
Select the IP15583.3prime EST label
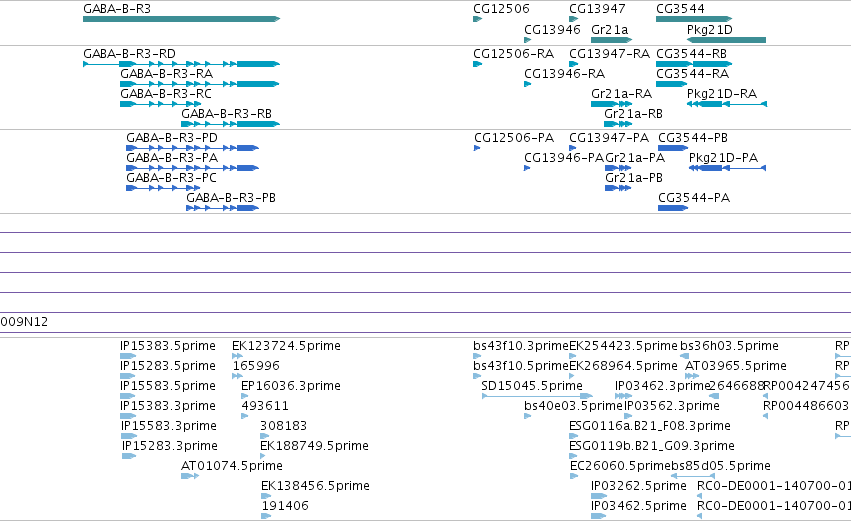169,426
